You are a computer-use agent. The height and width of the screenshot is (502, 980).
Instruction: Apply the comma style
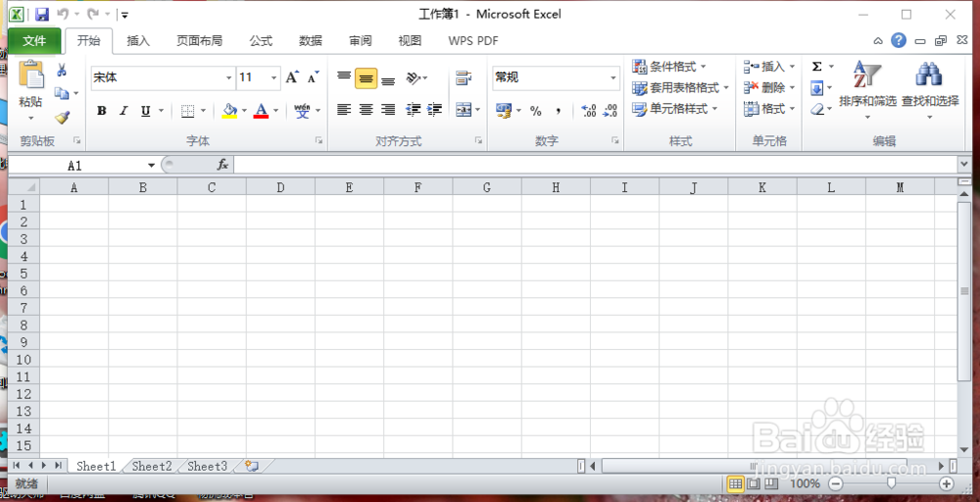(559, 111)
